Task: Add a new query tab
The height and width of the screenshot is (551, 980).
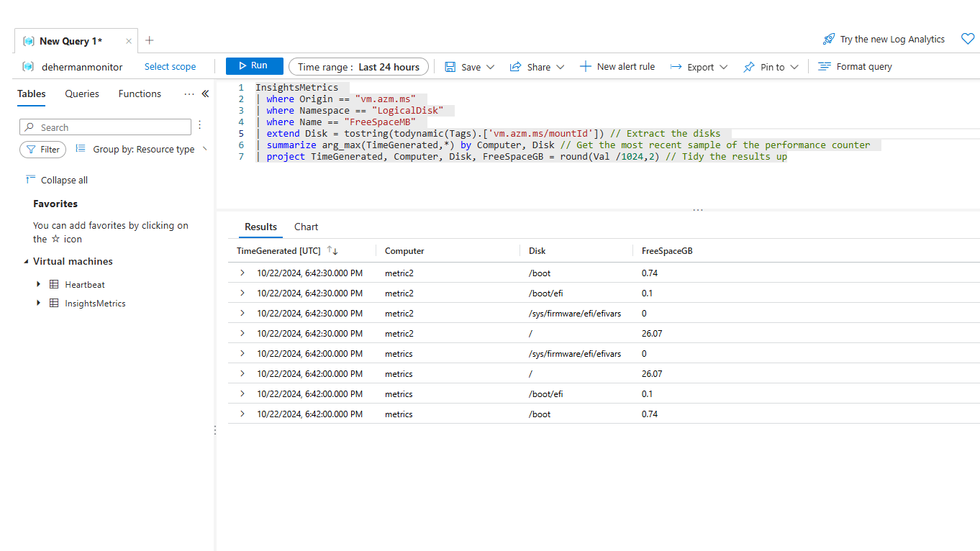Action: (149, 40)
